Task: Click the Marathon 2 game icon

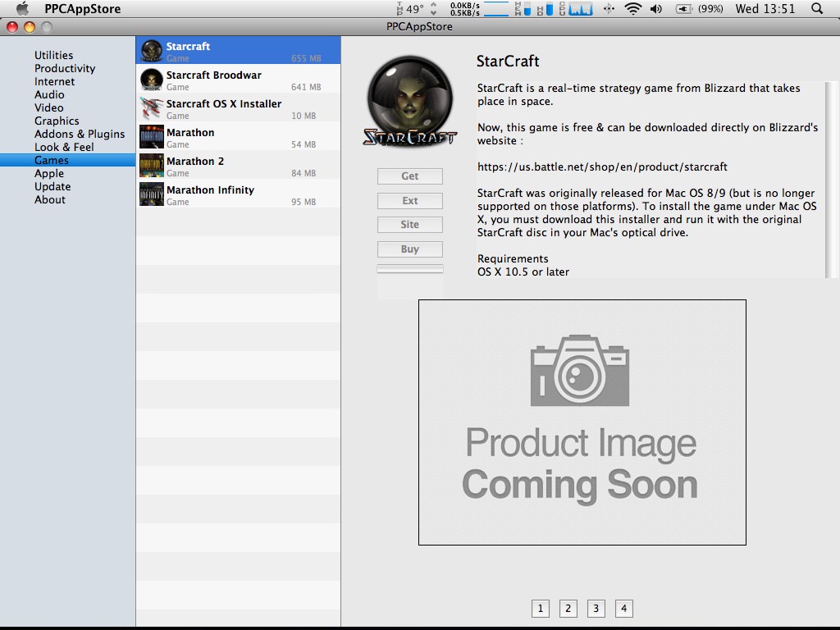Action: [152, 166]
